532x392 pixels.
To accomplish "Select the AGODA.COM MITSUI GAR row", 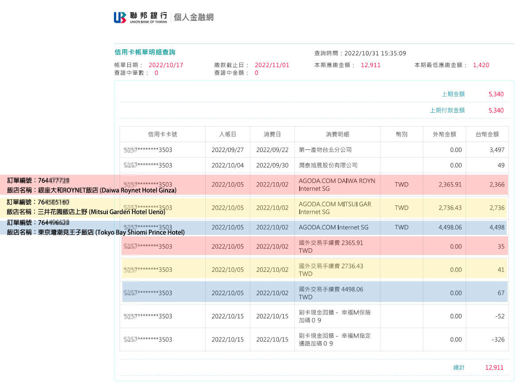I will pos(337,208).
